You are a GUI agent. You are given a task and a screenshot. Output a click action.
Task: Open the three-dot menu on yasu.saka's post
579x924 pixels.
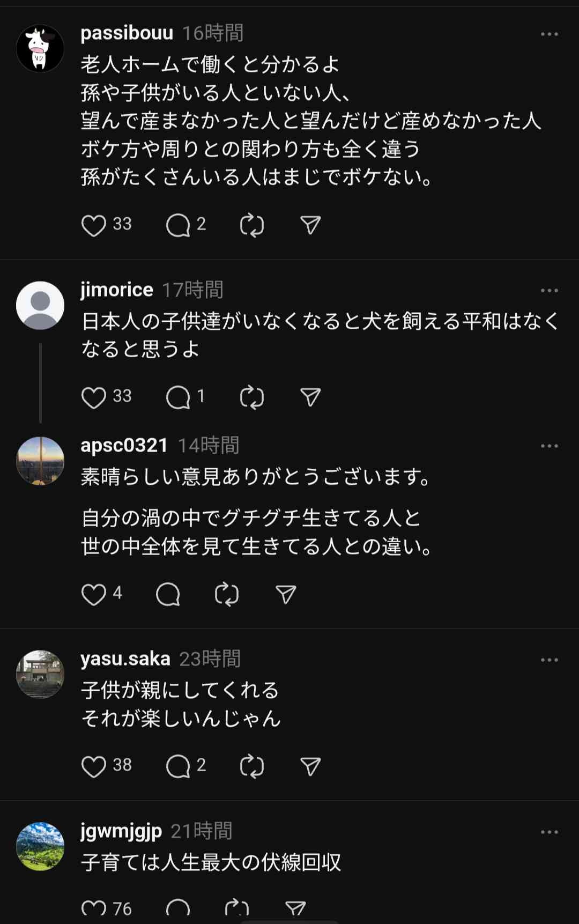tap(549, 660)
